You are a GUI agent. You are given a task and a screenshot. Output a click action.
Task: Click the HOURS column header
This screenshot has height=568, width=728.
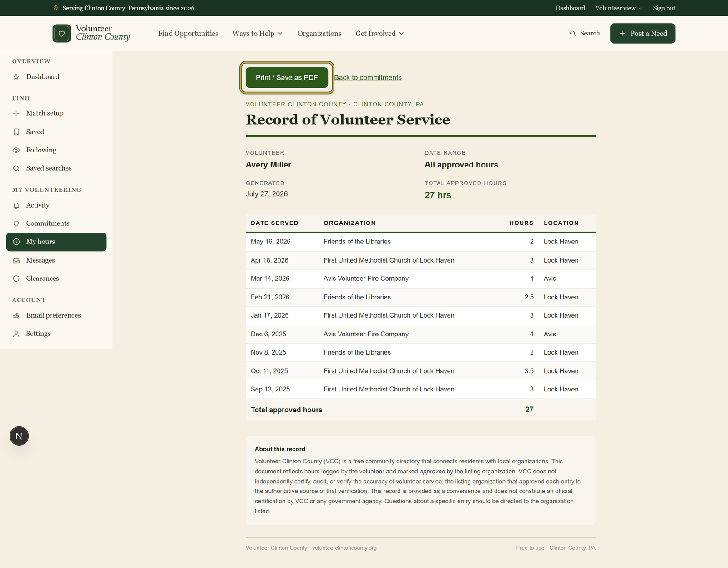tap(521, 223)
